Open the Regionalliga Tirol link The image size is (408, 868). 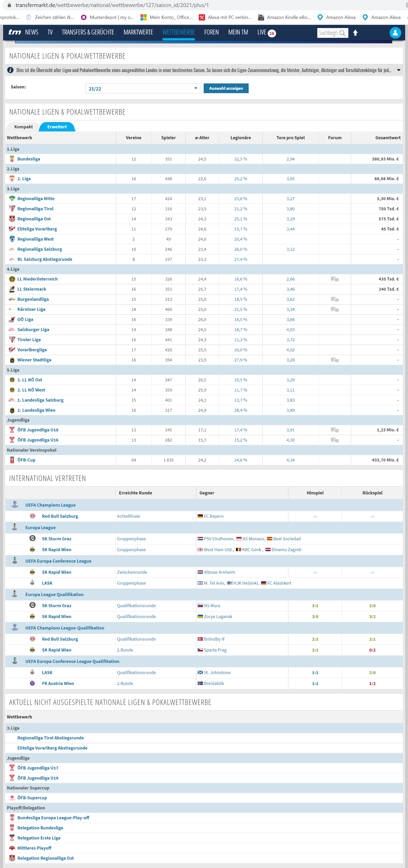coord(35,209)
